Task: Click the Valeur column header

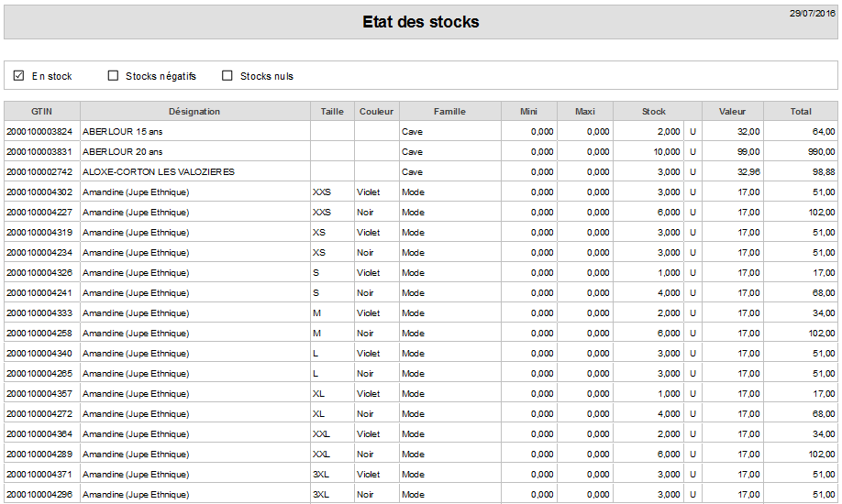Action: [x=733, y=111]
